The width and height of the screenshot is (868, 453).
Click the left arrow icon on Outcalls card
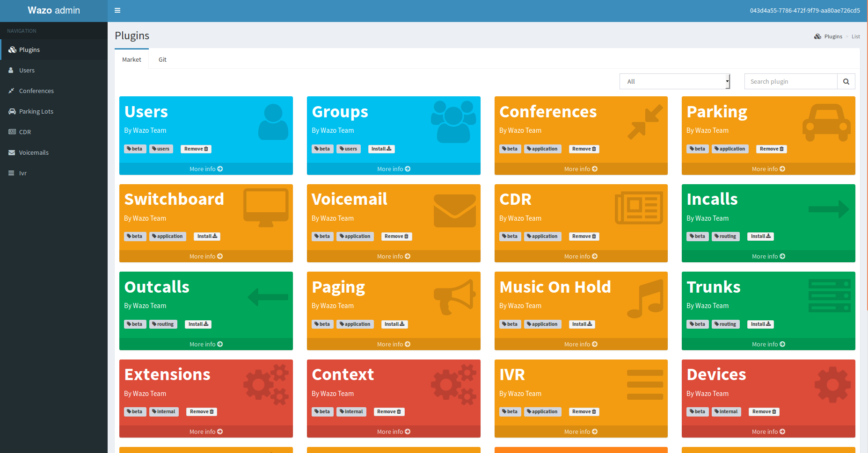tap(268, 297)
